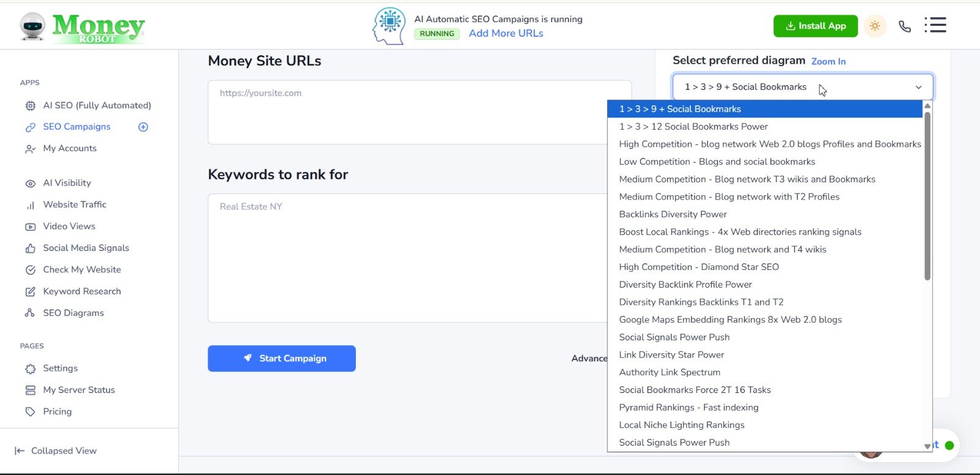Select 'Social Bookmarks Force 2T 16 Tasks'

pyautogui.click(x=764, y=390)
